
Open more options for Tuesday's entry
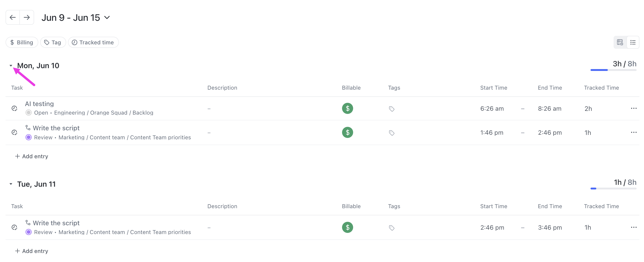pyautogui.click(x=633, y=227)
